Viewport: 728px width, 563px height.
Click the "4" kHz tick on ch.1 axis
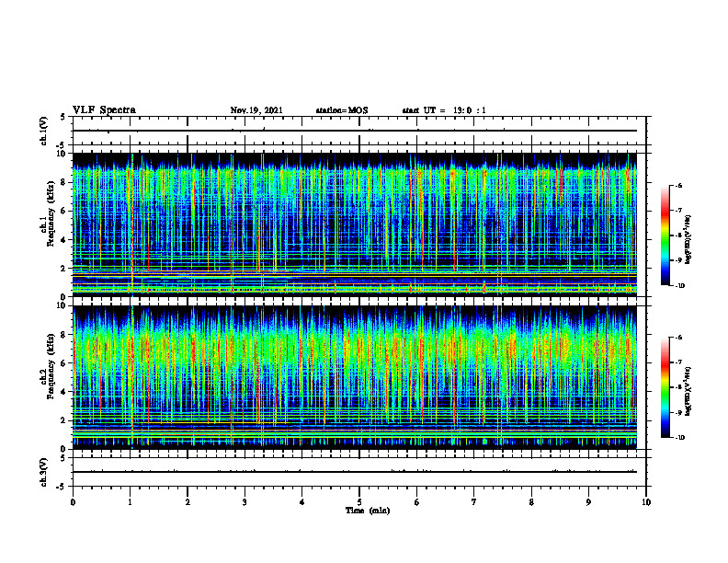(63, 240)
